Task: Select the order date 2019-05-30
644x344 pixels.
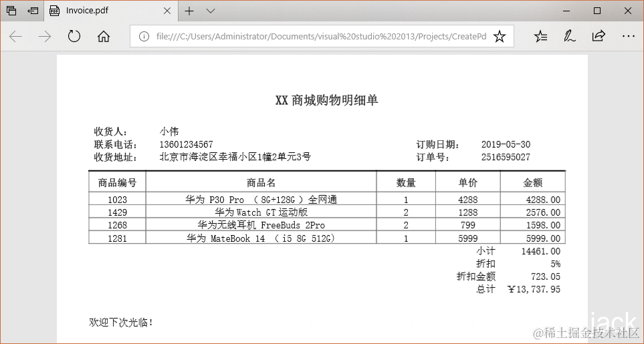Action: (506, 144)
